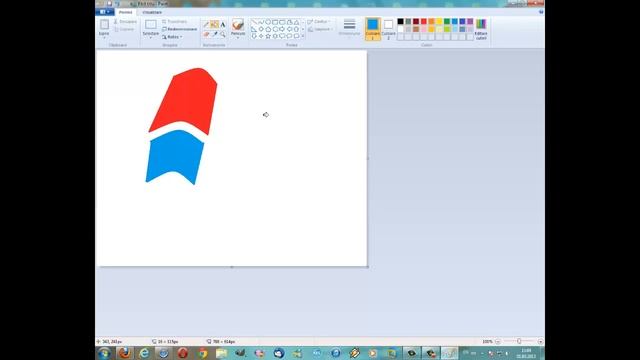Pick the orange color swatch
The image size is (640, 360).
[431, 22]
